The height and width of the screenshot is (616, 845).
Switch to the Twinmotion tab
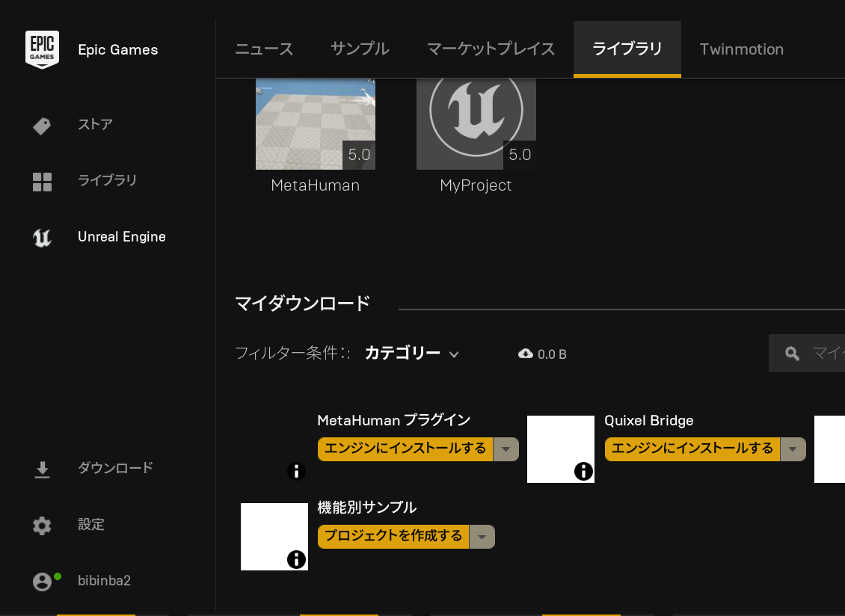tap(742, 49)
